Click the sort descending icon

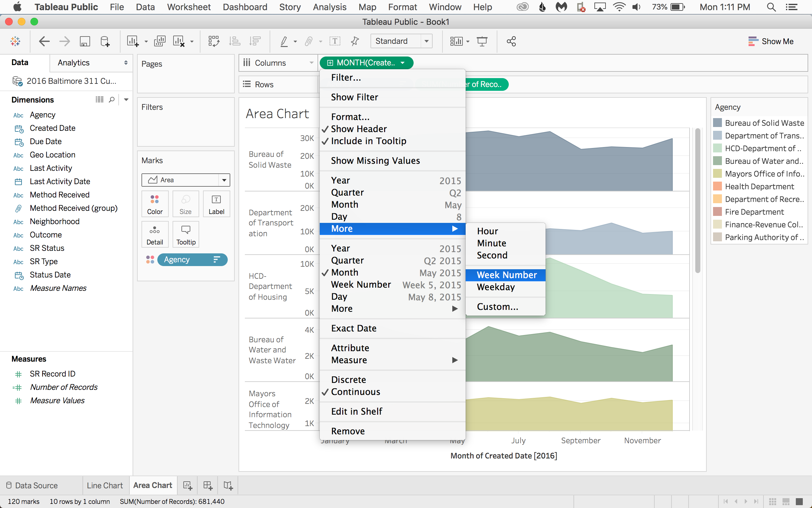(x=255, y=41)
